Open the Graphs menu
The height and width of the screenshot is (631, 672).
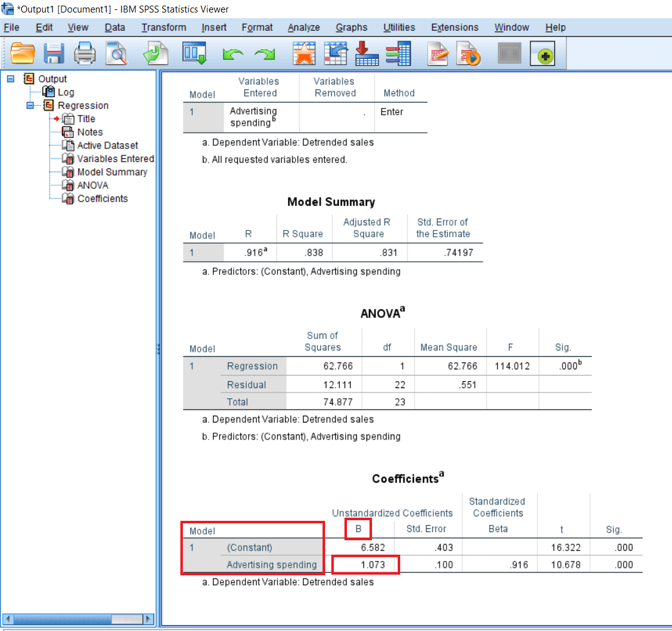click(x=351, y=28)
